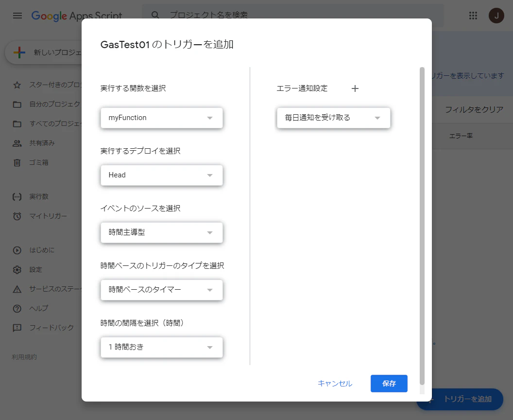Click the 時間ベースのトリガーのタイプを選択 label
This screenshot has height=420, width=513.
pos(162,265)
